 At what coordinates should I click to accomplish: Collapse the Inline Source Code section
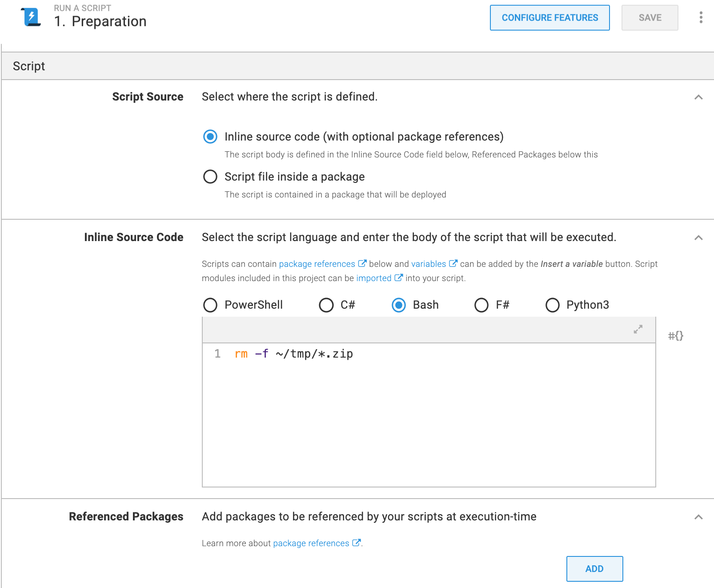tap(698, 238)
